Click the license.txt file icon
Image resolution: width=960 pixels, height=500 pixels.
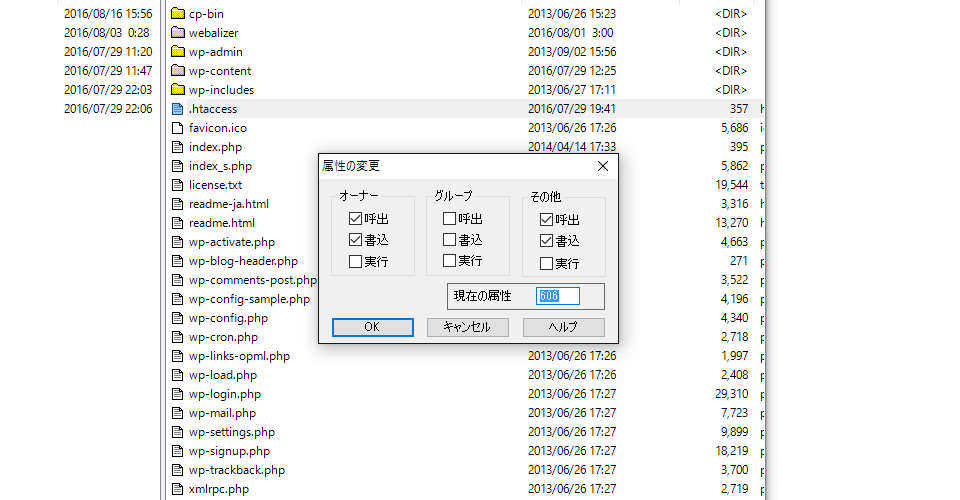click(x=178, y=185)
